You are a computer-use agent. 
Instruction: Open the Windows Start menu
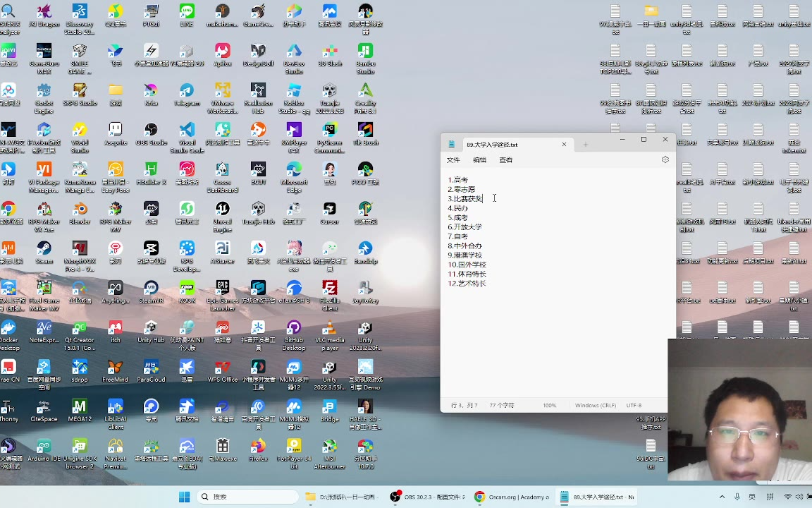(x=185, y=497)
